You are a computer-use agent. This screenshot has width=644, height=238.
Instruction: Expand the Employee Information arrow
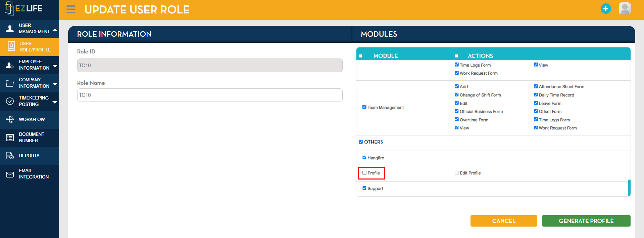tap(55, 66)
